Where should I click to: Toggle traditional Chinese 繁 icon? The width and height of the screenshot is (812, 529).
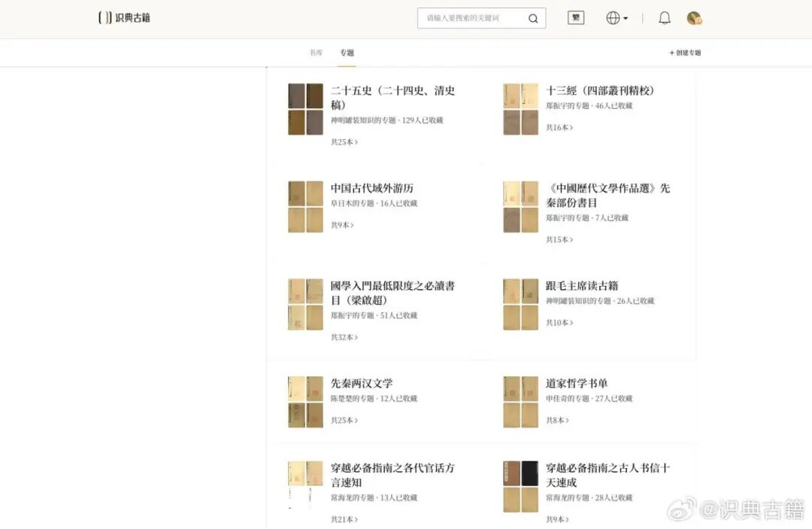point(576,17)
